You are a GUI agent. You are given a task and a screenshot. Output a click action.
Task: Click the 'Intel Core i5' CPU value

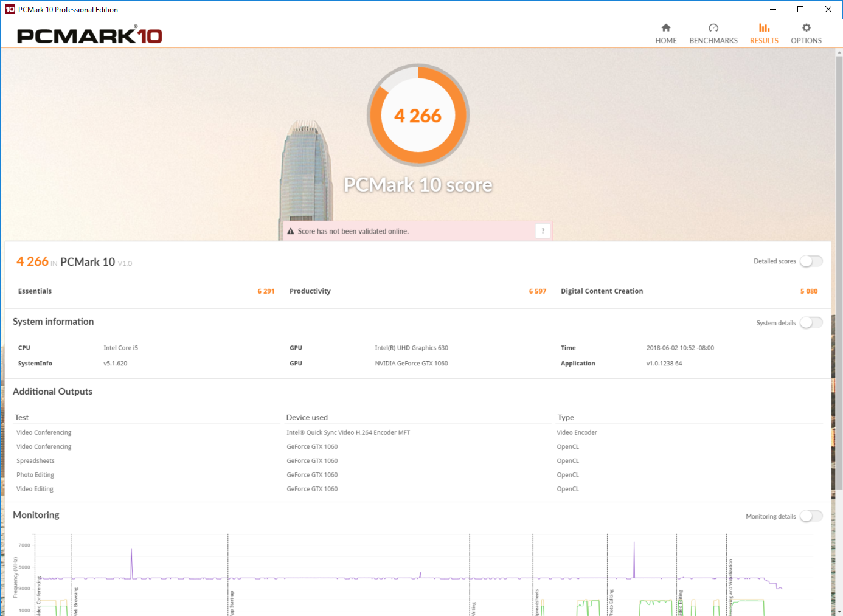coord(120,348)
